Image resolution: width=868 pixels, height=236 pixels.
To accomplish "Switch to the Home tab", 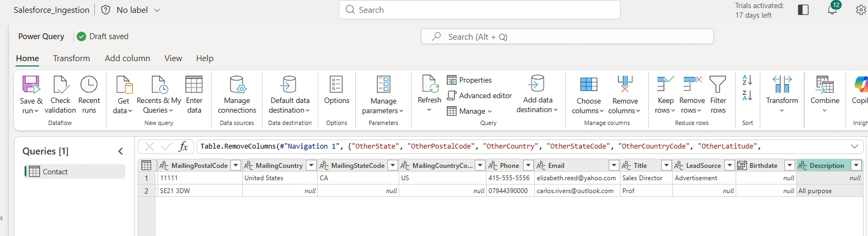I will [x=27, y=58].
